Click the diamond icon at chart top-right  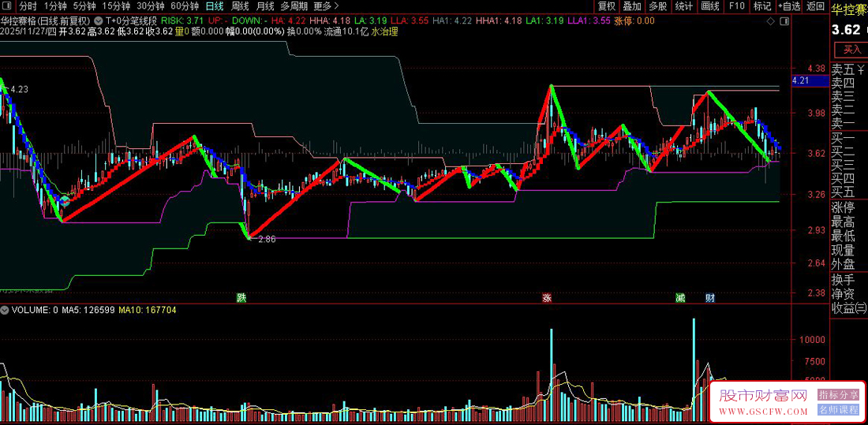[771, 21]
